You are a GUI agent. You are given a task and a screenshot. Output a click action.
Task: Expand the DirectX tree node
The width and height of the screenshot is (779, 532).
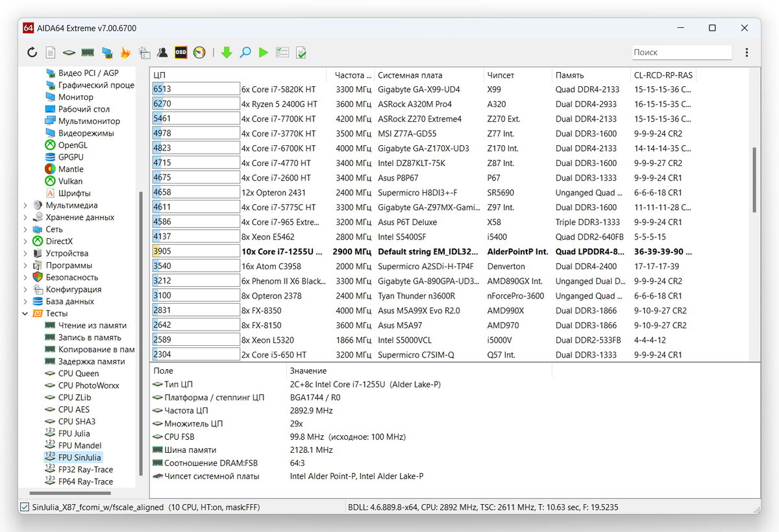pyautogui.click(x=25, y=241)
